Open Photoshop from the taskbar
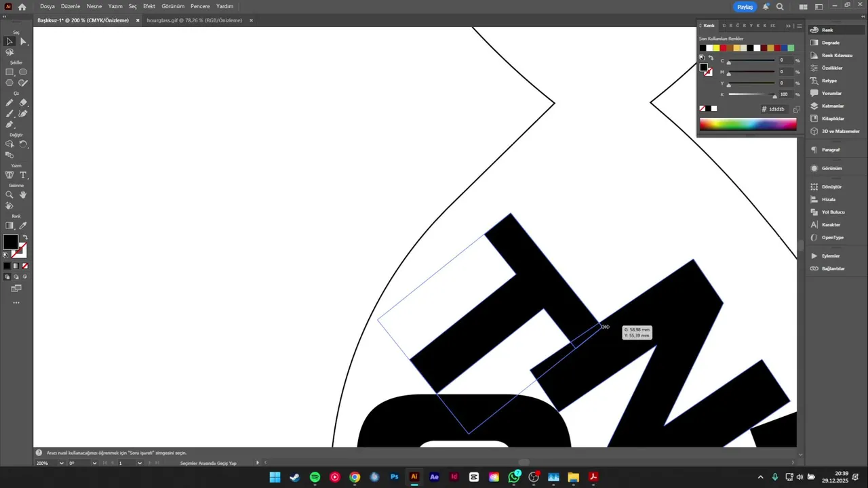The height and width of the screenshot is (488, 868). (x=394, y=477)
